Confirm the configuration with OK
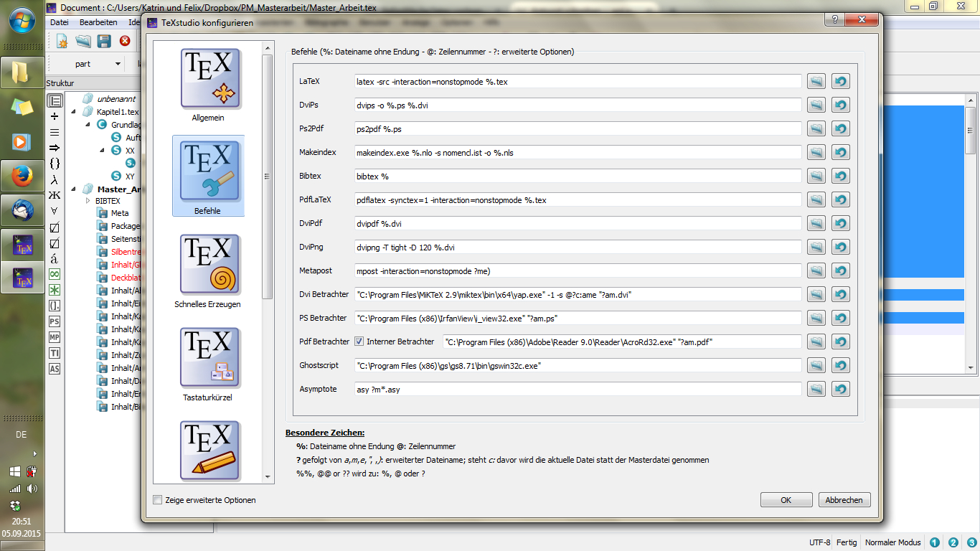Image resolution: width=980 pixels, height=551 pixels. tap(786, 499)
